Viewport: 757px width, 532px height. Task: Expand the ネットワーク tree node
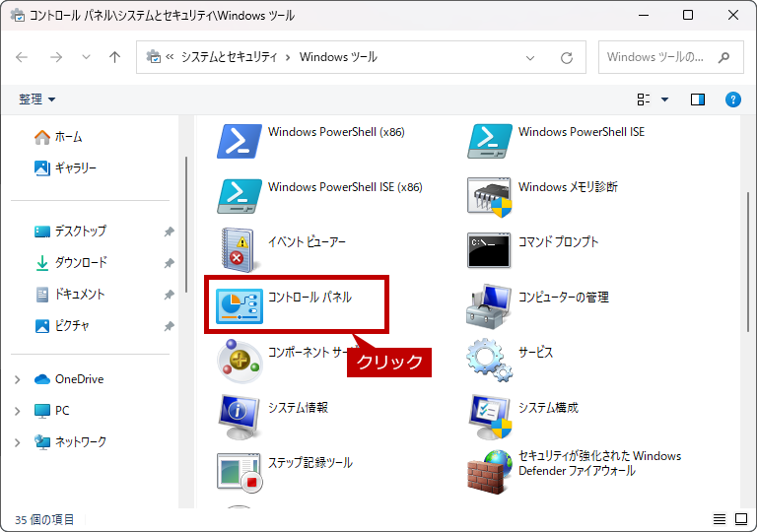coord(18,442)
